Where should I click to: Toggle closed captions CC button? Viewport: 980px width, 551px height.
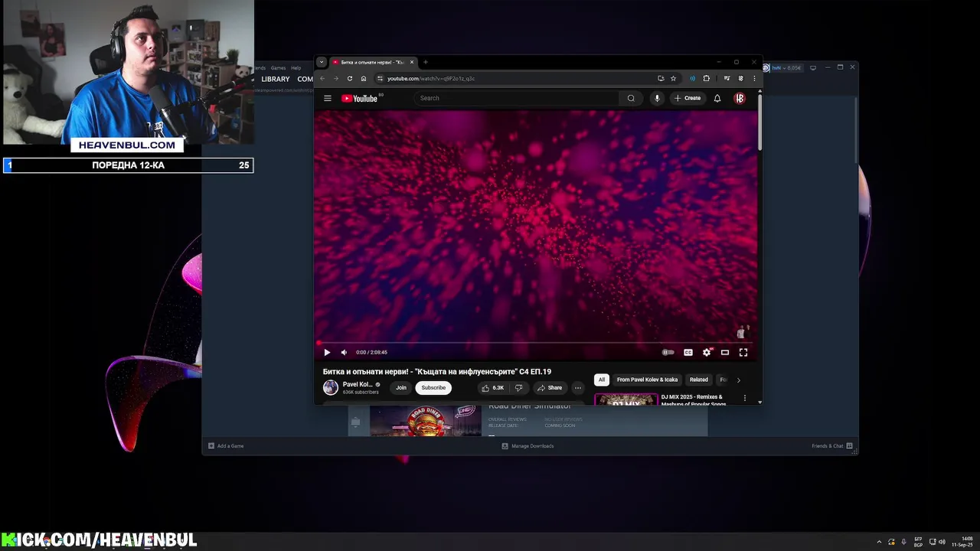pos(688,352)
